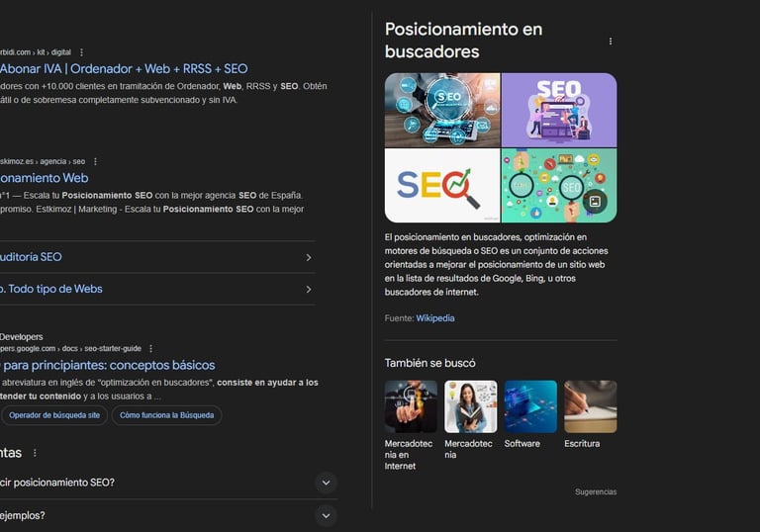Image resolution: width=760 pixels, height=532 pixels.
Task: Open the woman-with-book Mercadotecnia thumbnail
Action: [471, 406]
